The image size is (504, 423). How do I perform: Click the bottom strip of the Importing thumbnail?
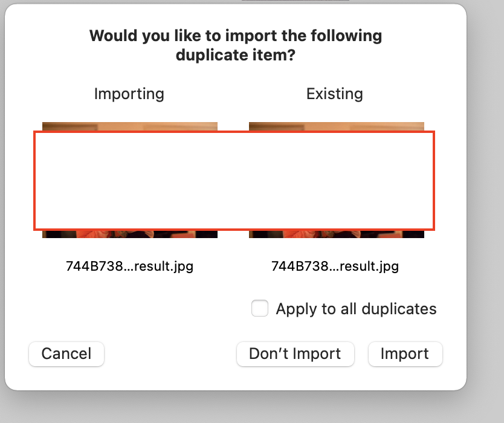coord(130,234)
